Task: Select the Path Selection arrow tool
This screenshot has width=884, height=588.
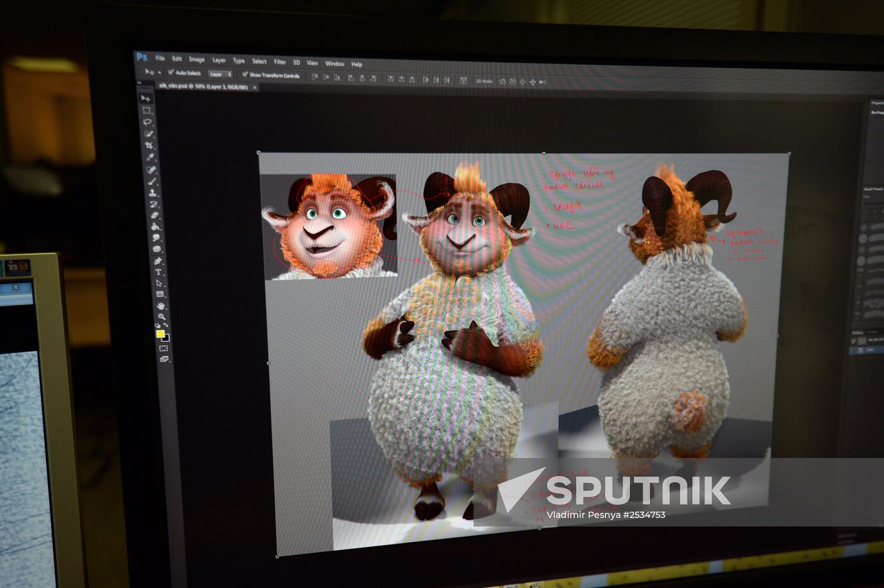Action: 159,283
